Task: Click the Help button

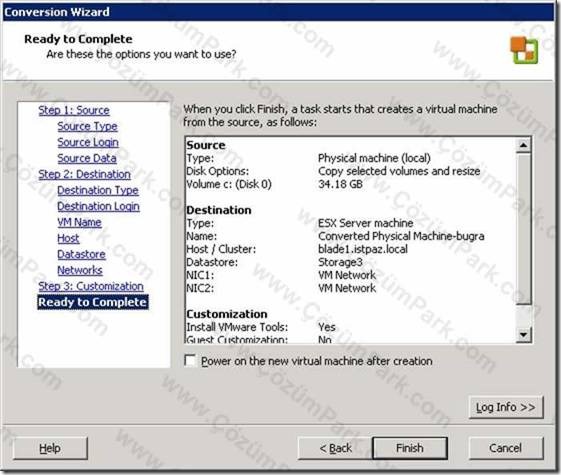Action: pos(50,448)
